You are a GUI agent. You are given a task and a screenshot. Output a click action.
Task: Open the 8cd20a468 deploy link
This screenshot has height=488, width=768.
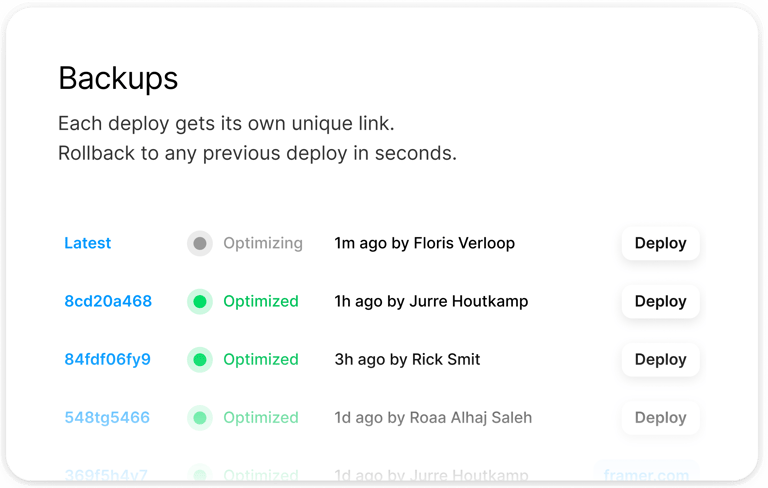[x=108, y=301]
